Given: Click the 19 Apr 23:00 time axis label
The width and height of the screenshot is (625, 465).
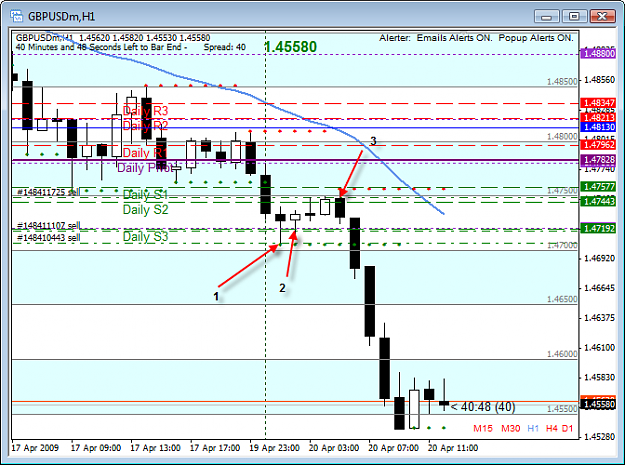Looking at the screenshot, I should (274, 448).
